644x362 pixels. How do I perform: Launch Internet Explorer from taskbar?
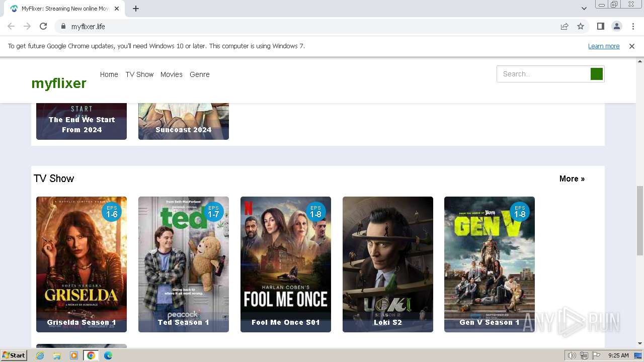point(40,355)
